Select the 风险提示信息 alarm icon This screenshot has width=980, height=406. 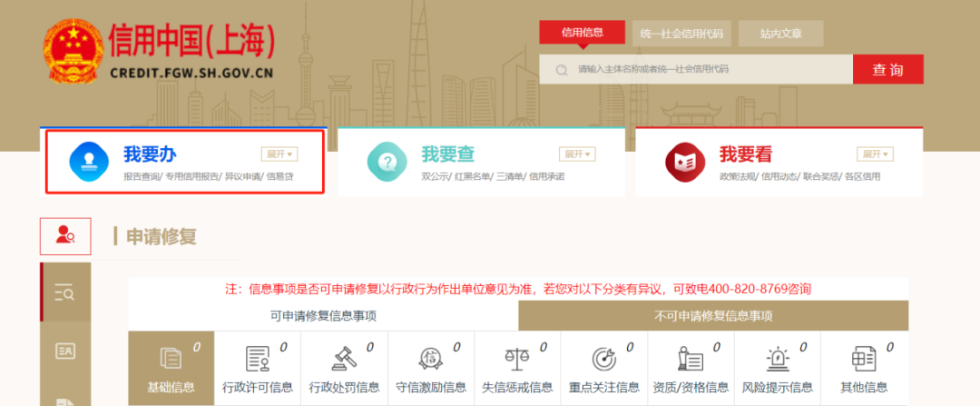(x=778, y=359)
